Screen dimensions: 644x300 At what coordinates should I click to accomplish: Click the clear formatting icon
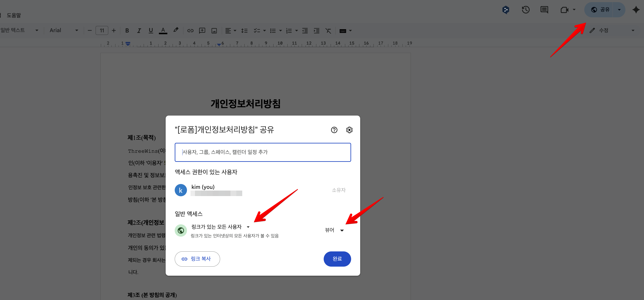[328, 30]
